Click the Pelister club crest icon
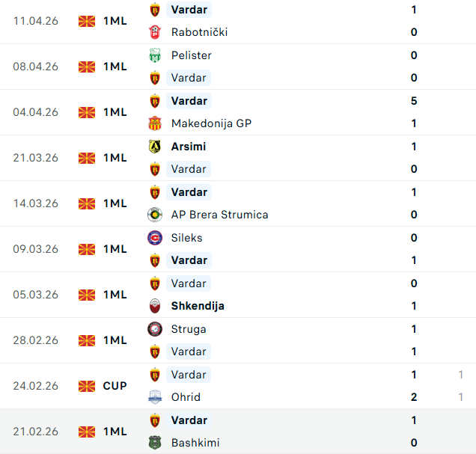Screen dimensions: 476x454 (x=155, y=55)
